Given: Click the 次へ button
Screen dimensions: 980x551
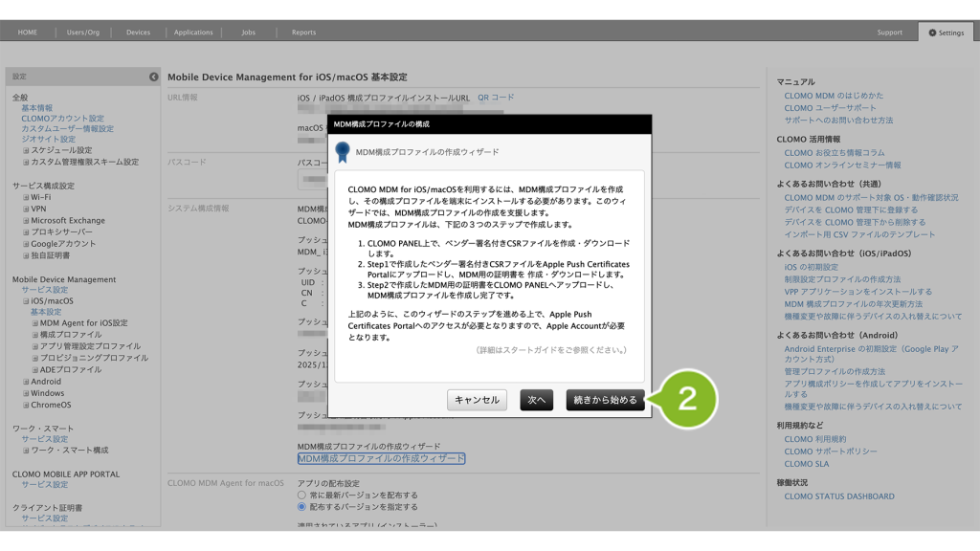Looking at the screenshot, I should [x=536, y=401].
